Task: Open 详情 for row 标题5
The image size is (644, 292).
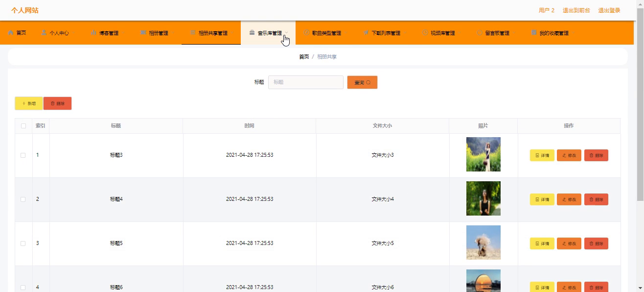Action: pyautogui.click(x=542, y=243)
